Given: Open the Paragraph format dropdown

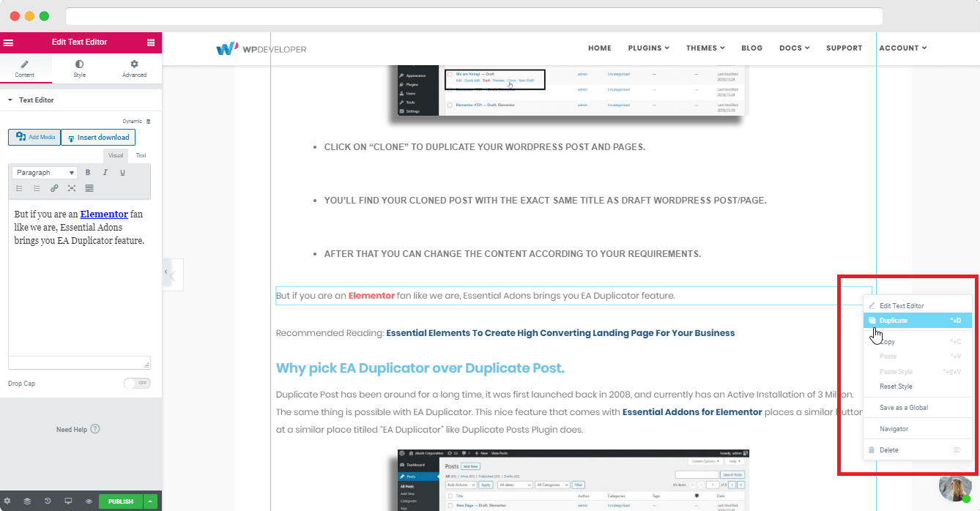Looking at the screenshot, I should (x=45, y=173).
